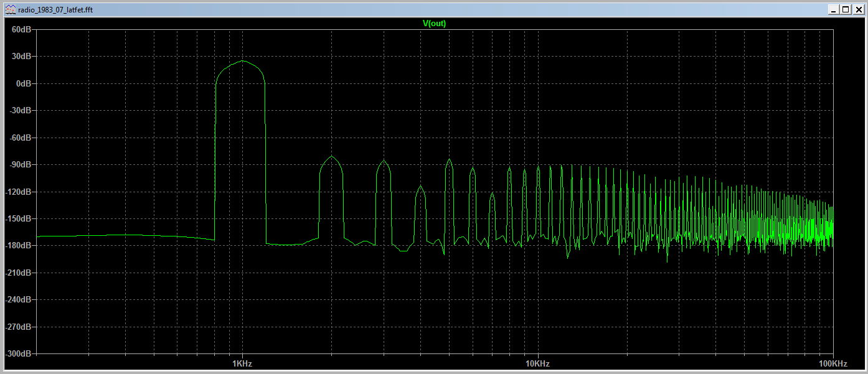This screenshot has height=374, width=868.
Task: Click the radio_1983_07_latfet.fft title text
Action: pyautogui.click(x=57, y=9)
